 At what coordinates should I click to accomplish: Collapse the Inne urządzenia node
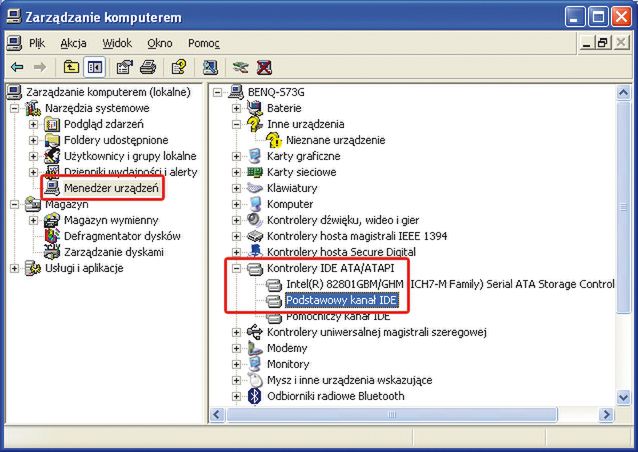tap(236, 124)
